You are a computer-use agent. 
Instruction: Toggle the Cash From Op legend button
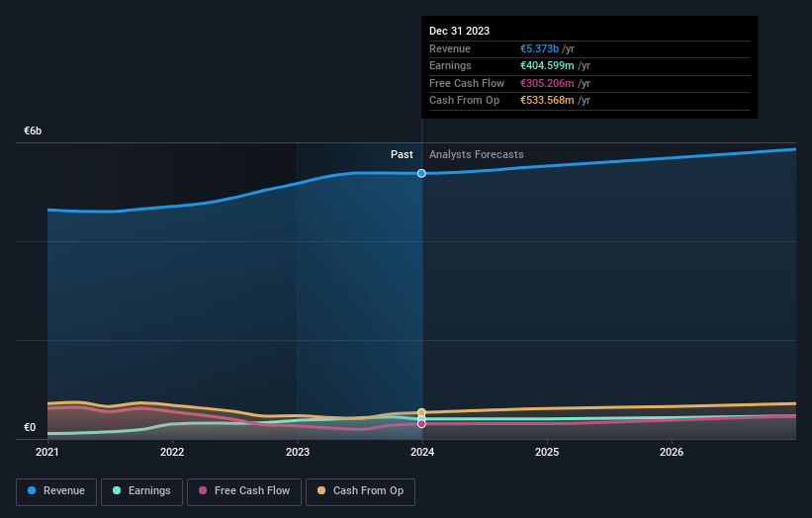tap(360, 491)
